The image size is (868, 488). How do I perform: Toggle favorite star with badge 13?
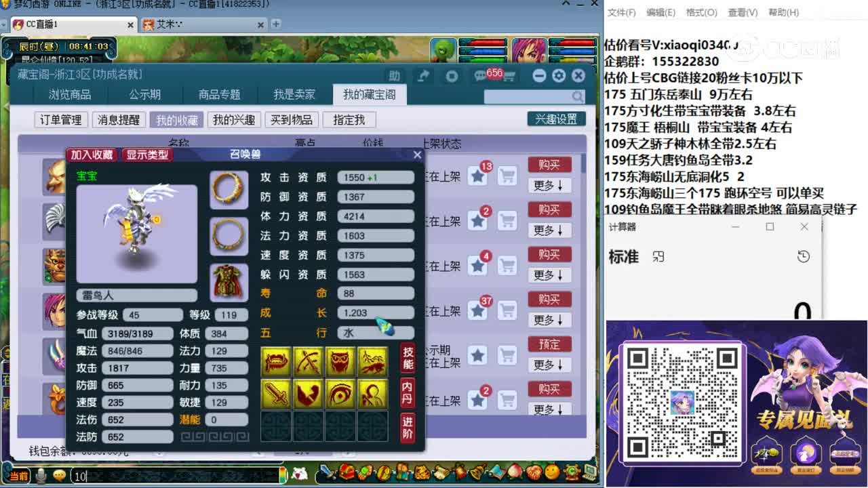478,177
